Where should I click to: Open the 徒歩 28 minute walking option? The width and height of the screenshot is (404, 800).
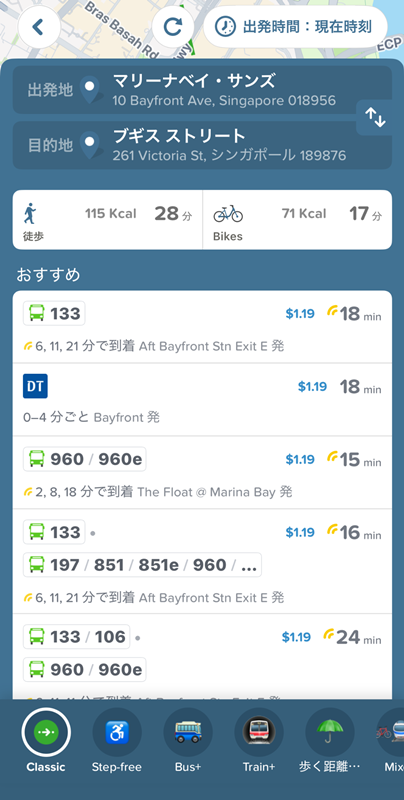108,220
